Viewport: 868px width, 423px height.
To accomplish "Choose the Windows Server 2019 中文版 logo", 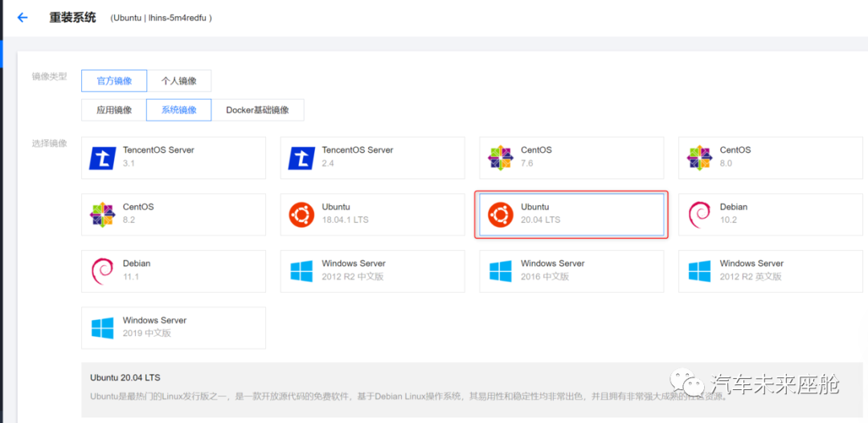I will click(x=102, y=327).
